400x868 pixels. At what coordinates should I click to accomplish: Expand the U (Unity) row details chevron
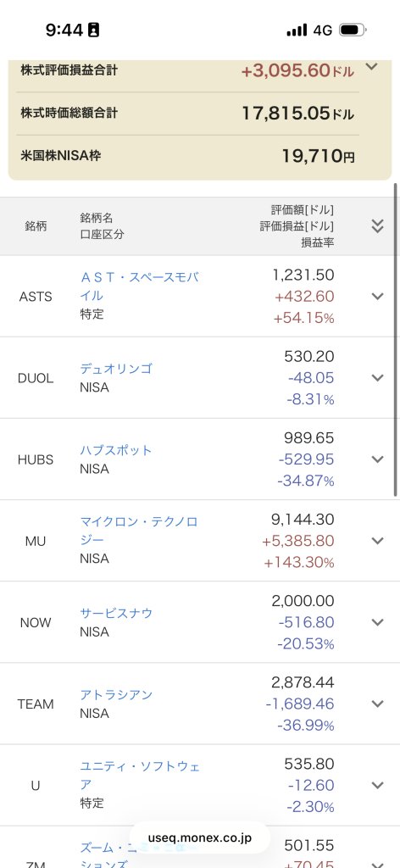[377, 784]
